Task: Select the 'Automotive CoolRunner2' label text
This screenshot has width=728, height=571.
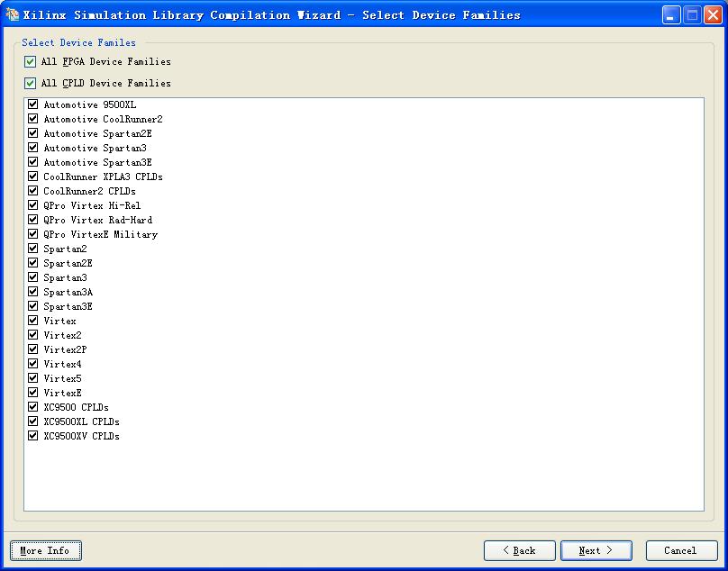Action: click(103, 119)
